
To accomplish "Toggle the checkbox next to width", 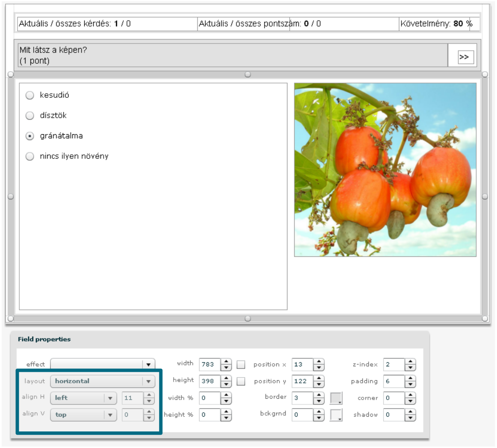I will (x=241, y=365).
